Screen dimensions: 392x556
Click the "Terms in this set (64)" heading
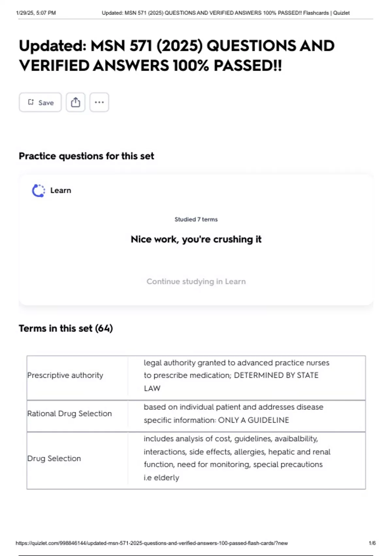(x=66, y=328)
